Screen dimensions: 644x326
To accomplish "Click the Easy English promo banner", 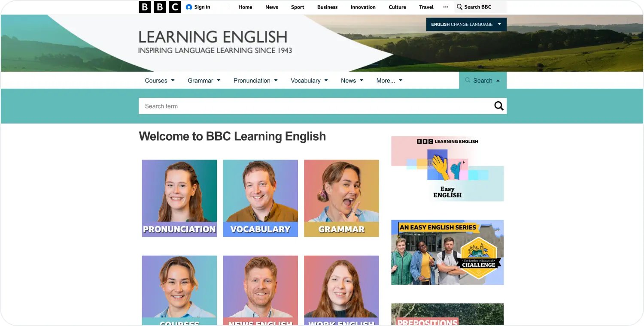I will pyautogui.click(x=447, y=168).
